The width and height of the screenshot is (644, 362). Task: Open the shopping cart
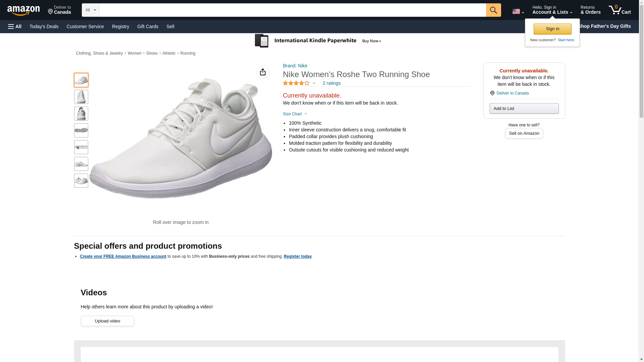(x=620, y=10)
